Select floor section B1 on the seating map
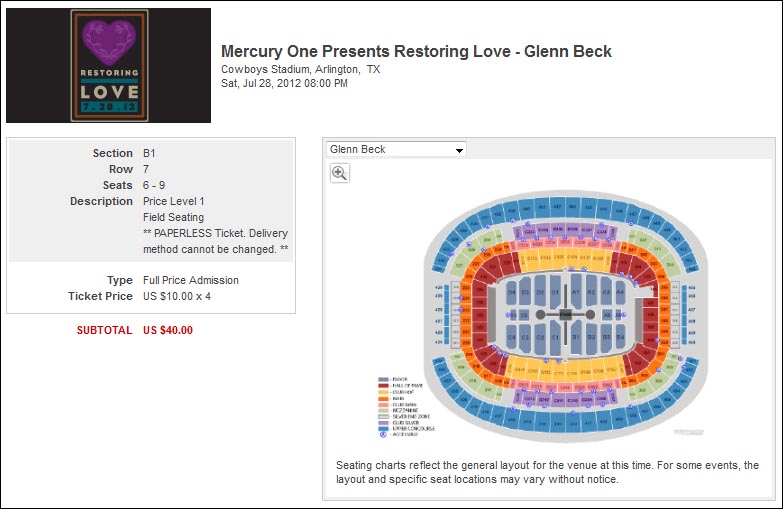This screenshot has height=509, width=783. 575,339
